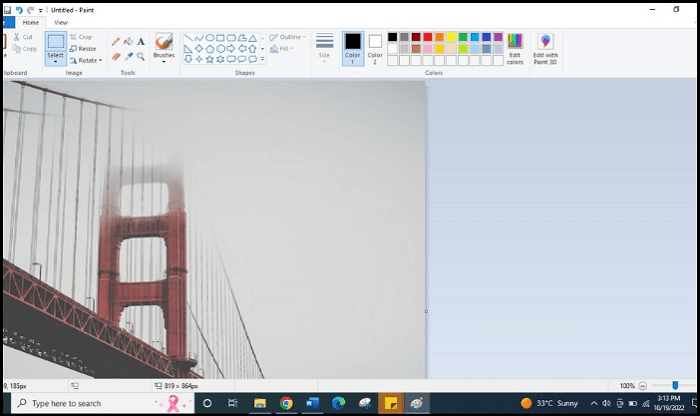The image size is (700, 416).
Task: Click Edit with Paint 3D
Action: [545, 47]
